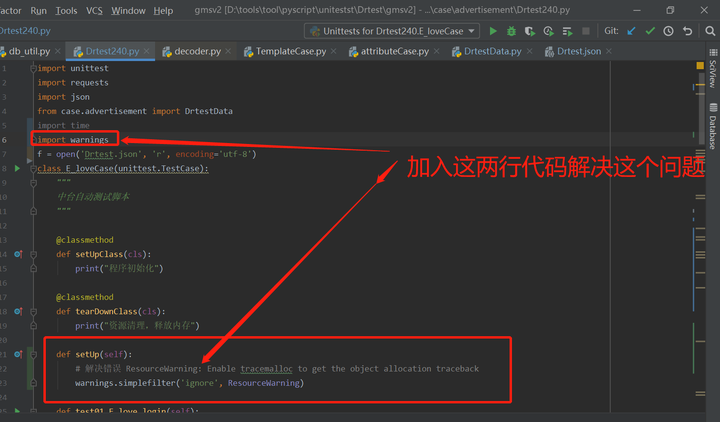Close the Drtest.json tab
The image size is (720, 422).
[608, 51]
